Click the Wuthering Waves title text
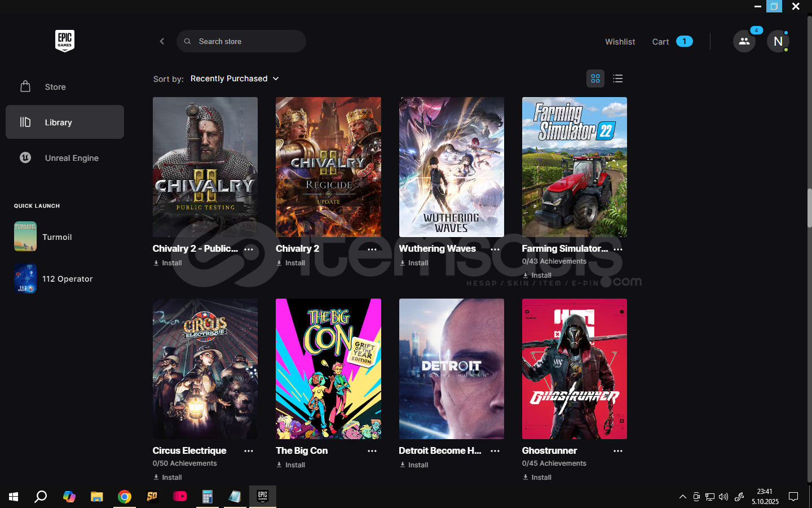The width and height of the screenshot is (812, 508). 438,248
